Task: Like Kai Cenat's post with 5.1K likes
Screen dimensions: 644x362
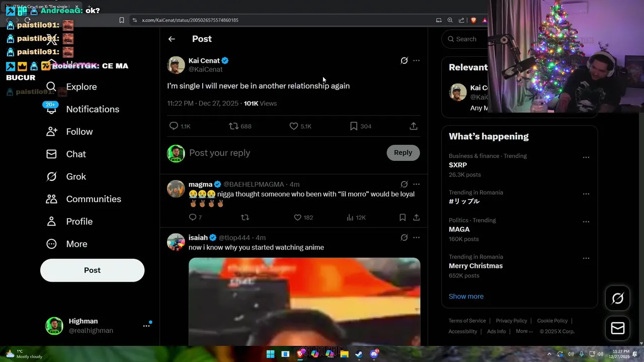Action: click(x=300, y=126)
